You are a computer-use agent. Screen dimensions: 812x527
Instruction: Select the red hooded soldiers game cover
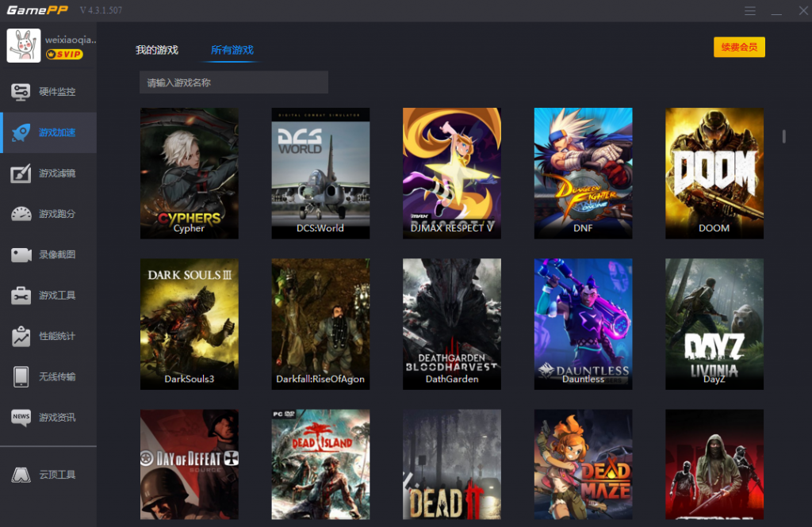click(x=714, y=464)
